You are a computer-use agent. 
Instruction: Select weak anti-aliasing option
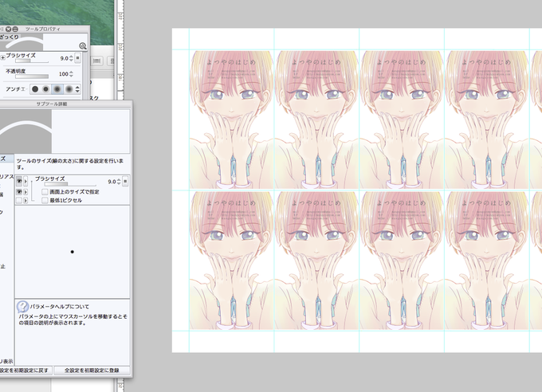pyautogui.click(x=45, y=89)
